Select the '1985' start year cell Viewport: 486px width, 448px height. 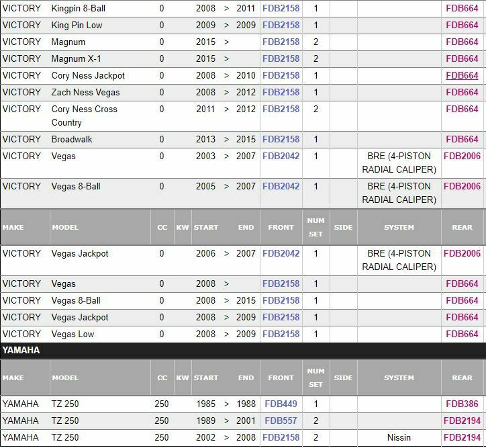[206, 404]
